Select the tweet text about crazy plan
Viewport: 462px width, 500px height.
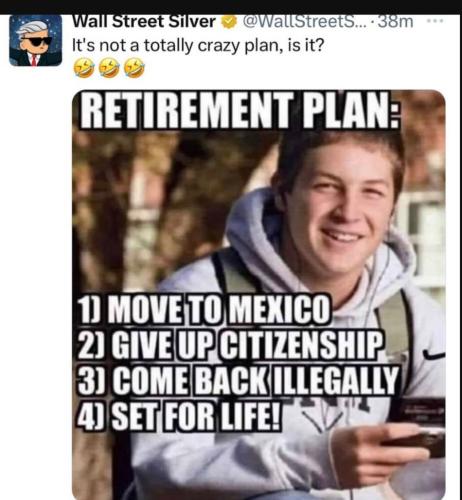coord(198,45)
